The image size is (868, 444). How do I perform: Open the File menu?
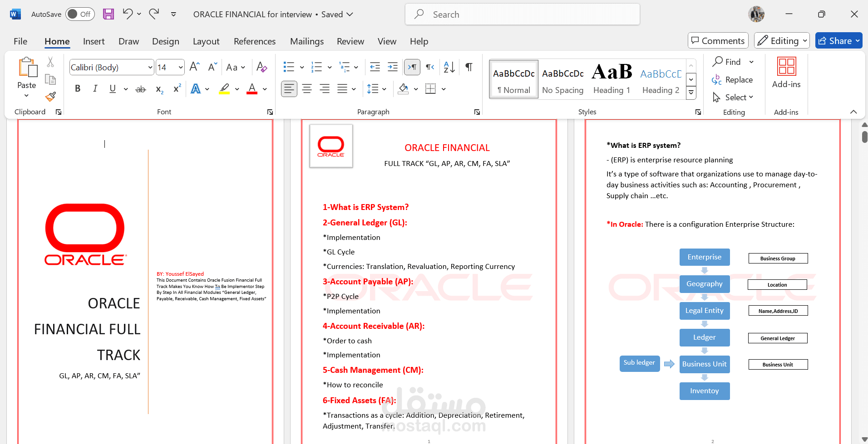[x=20, y=41]
